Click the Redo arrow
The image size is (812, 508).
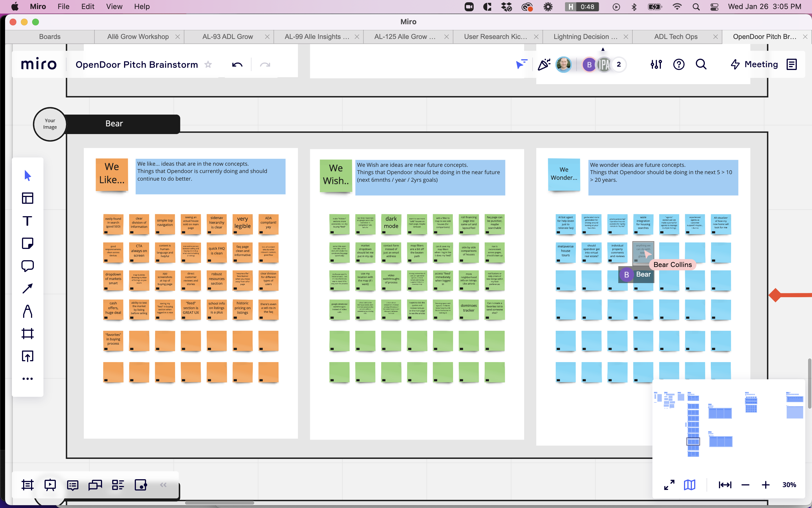(265, 65)
